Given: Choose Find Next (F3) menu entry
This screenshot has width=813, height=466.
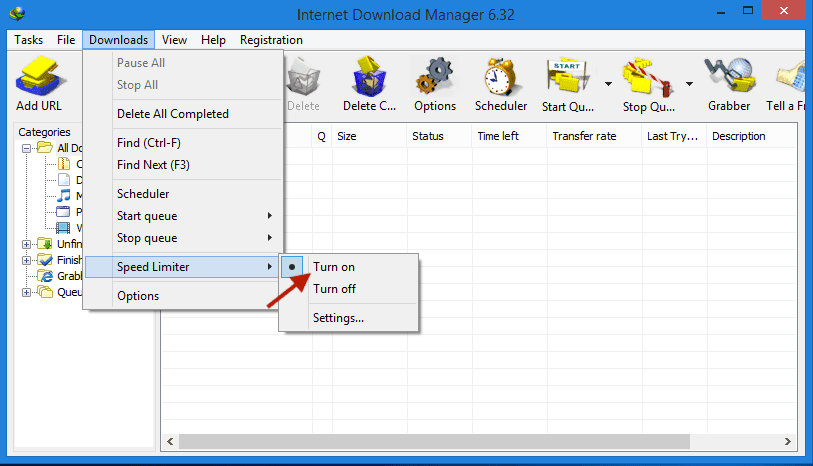Looking at the screenshot, I should pyautogui.click(x=183, y=165).
